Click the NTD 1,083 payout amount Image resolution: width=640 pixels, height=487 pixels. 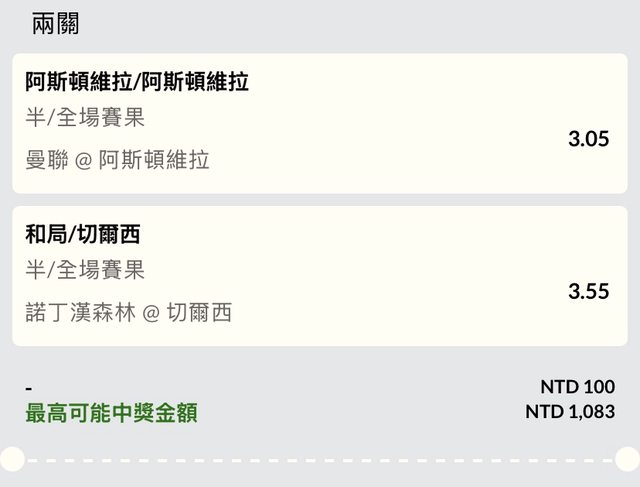[570, 411]
